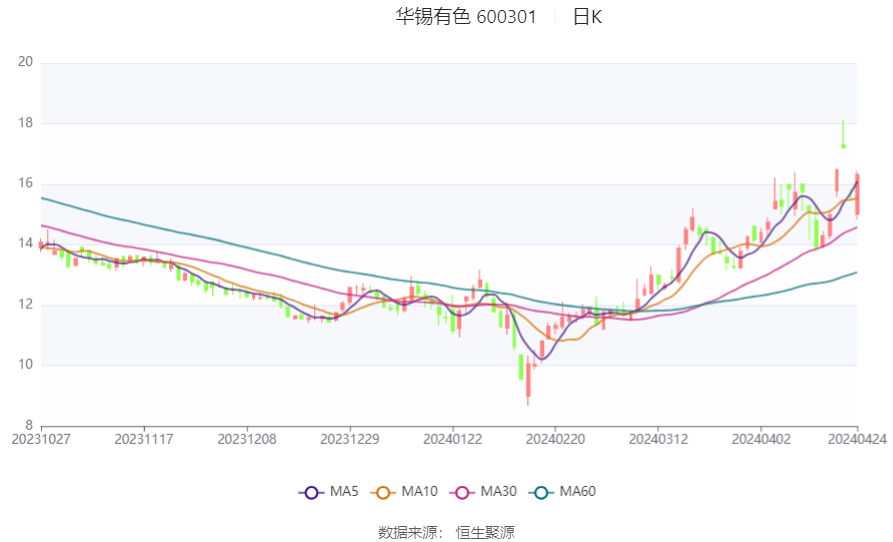The image size is (893, 542).
Task: Click x-axis date label 20240220
Action: (555, 440)
